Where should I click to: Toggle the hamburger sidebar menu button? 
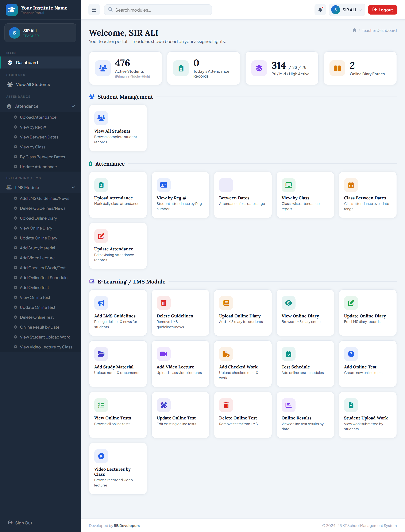point(94,10)
